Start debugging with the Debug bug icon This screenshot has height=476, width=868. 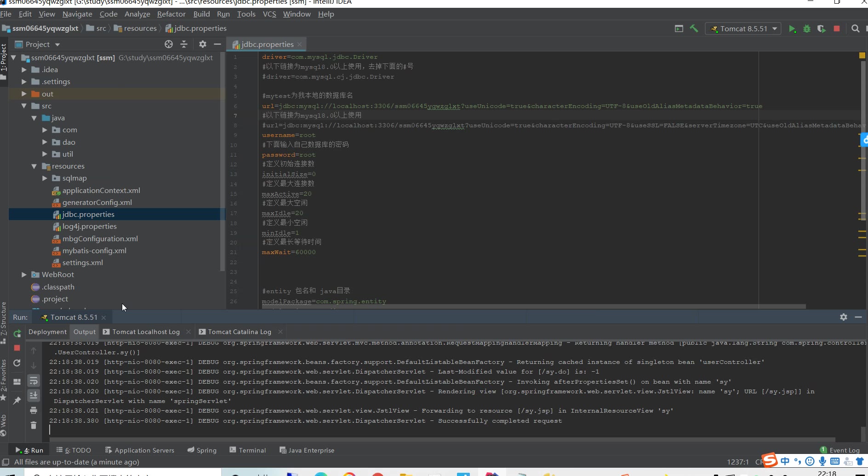(807, 29)
